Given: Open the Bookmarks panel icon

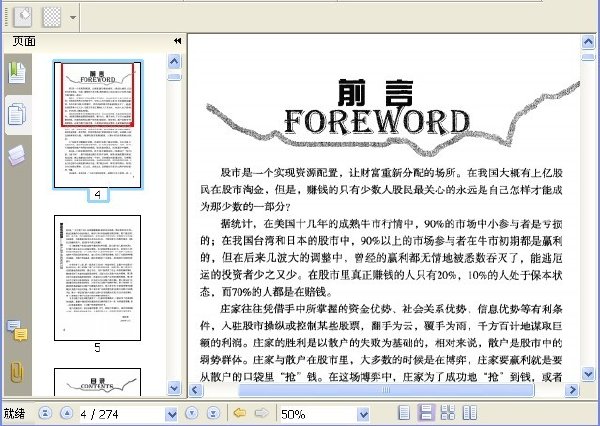Looking at the screenshot, I should pyautogui.click(x=17, y=73).
